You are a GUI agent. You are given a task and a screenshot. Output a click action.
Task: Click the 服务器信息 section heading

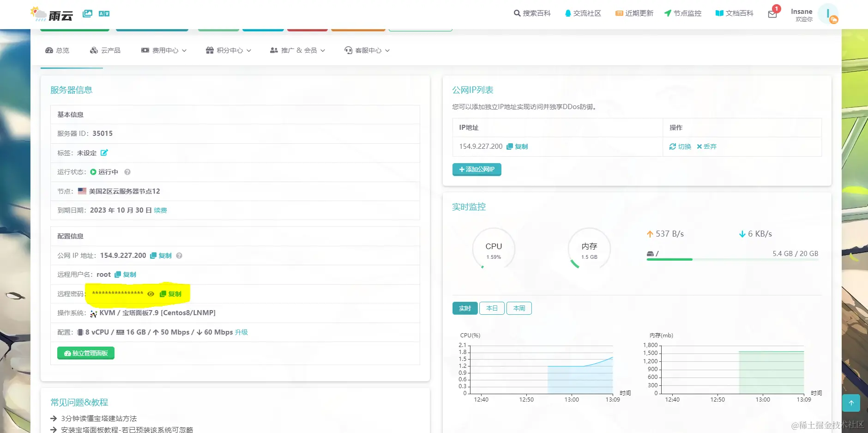pyautogui.click(x=72, y=90)
